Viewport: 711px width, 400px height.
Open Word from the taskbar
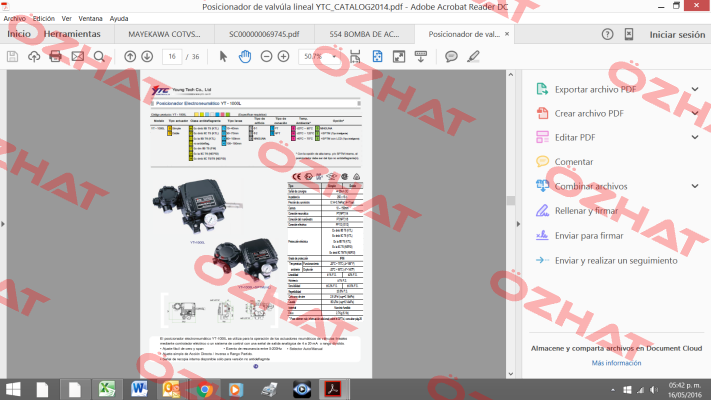tap(139, 390)
